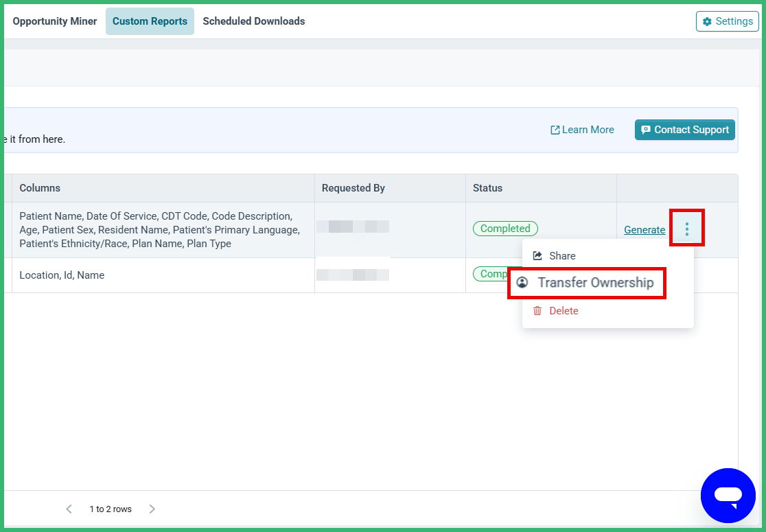This screenshot has height=532, width=766.
Task: Click the Completed status badge
Action: coord(505,228)
